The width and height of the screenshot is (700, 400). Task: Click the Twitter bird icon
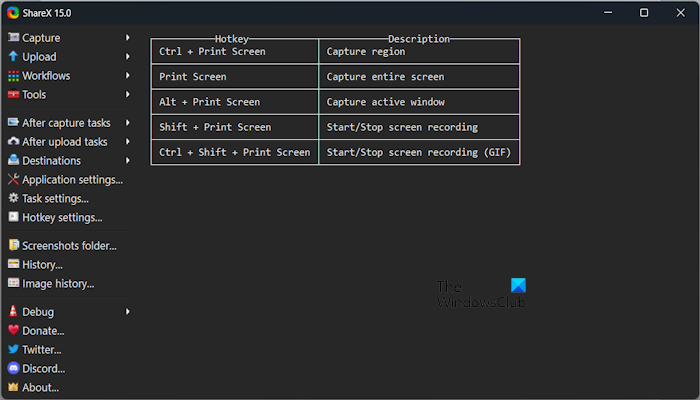(14, 350)
